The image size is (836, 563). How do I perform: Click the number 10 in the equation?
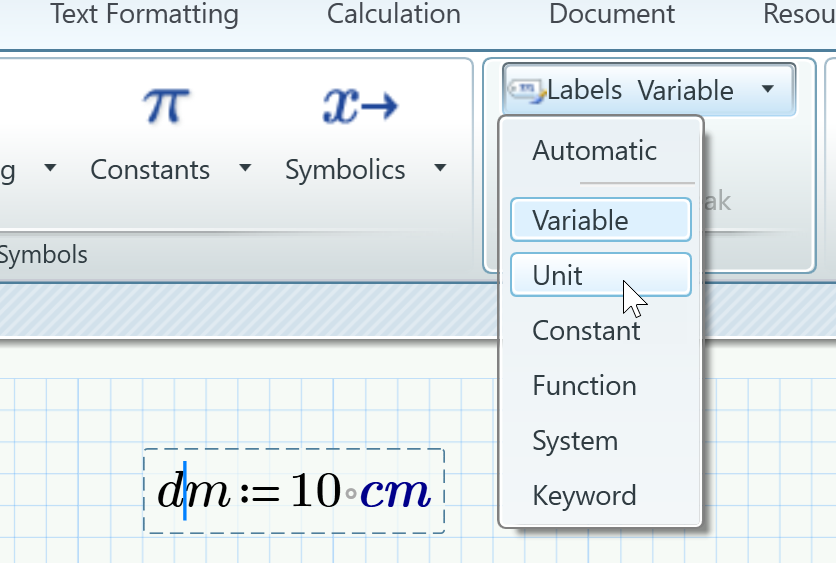click(316, 492)
